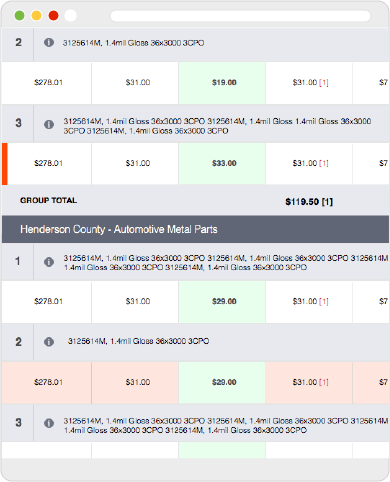Image resolution: width=390 pixels, height=482 pixels.
Task: Click info icon for Henderson row 3
Action: click(49, 423)
